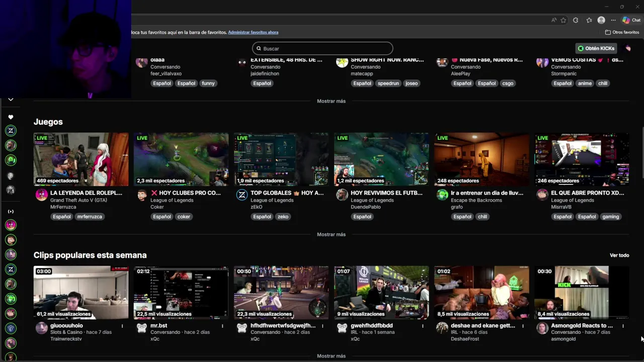Click the read aloud icon in address bar
Viewport: 644px width, 362px height.
click(x=553, y=20)
